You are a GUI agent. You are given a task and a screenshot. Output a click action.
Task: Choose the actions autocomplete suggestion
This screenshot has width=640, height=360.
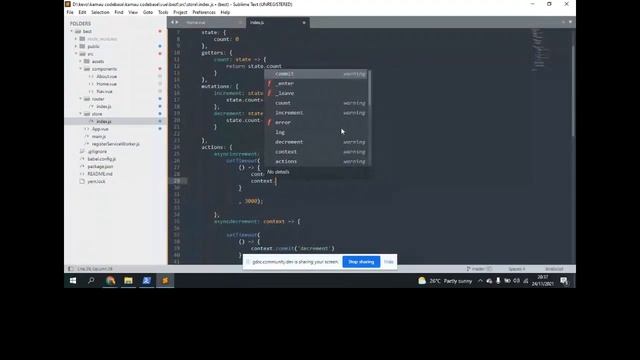(317, 162)
